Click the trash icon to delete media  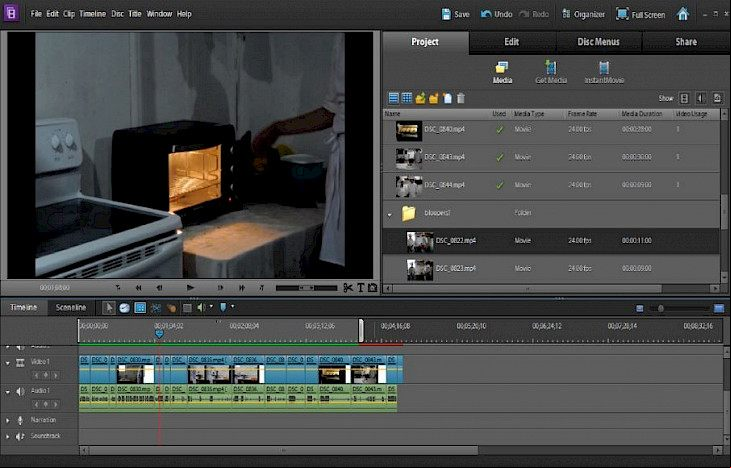click(461, 98)
